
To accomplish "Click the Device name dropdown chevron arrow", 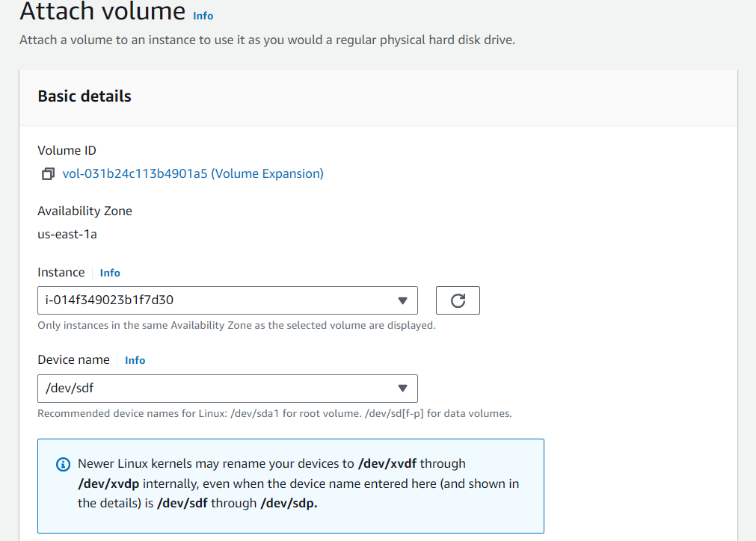I will point(405,389).
